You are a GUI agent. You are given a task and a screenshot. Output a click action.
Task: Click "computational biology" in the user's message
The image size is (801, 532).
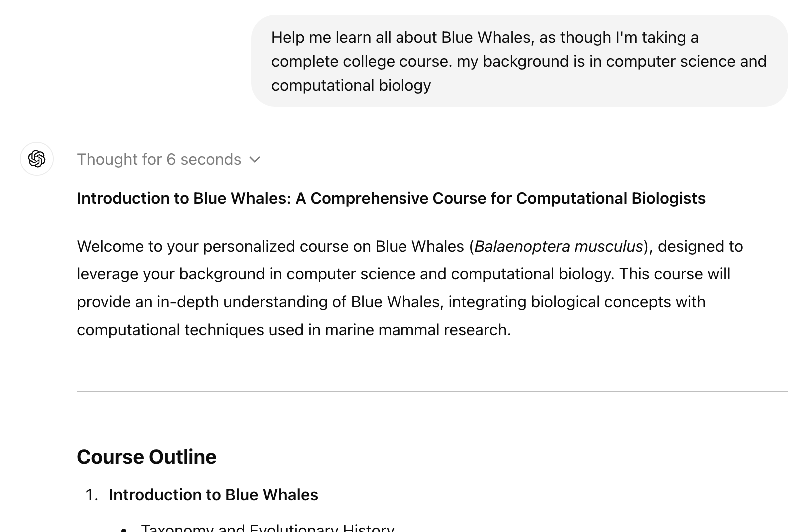tap(351, 85)
